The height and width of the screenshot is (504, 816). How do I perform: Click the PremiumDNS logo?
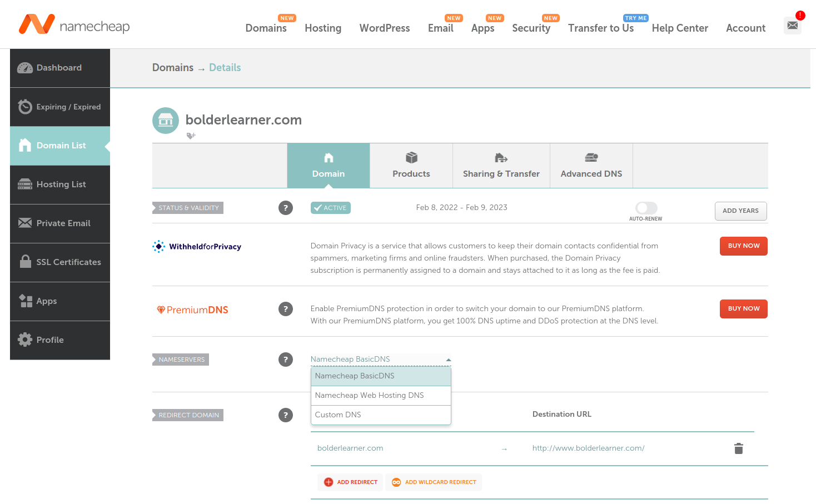point(192,310)
